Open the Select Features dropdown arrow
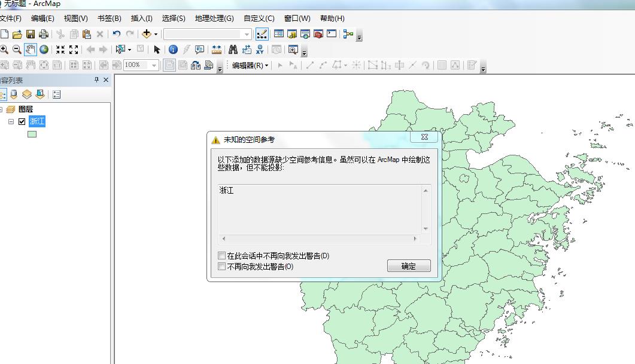This screenshot has width=635, height=364. pos(130,50)
